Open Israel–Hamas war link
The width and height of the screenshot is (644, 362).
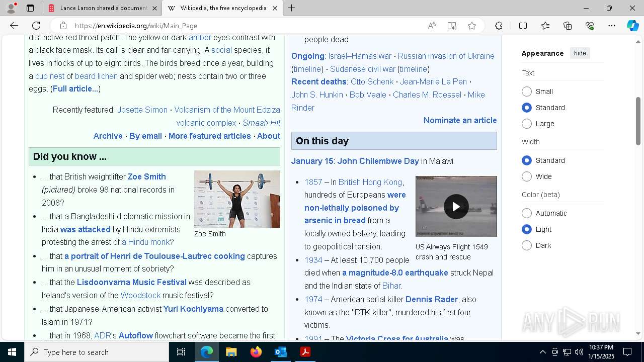[360, 56]
